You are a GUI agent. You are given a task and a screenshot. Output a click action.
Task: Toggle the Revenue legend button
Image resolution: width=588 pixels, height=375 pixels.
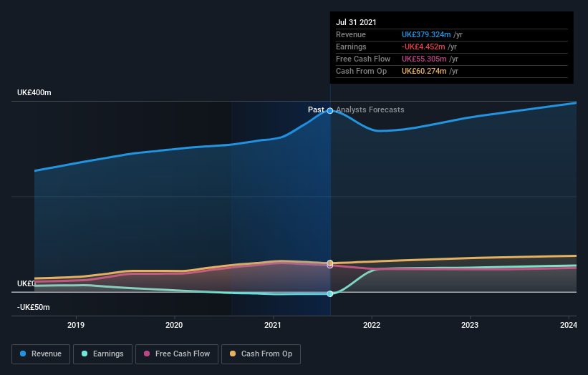click(41, 354)
